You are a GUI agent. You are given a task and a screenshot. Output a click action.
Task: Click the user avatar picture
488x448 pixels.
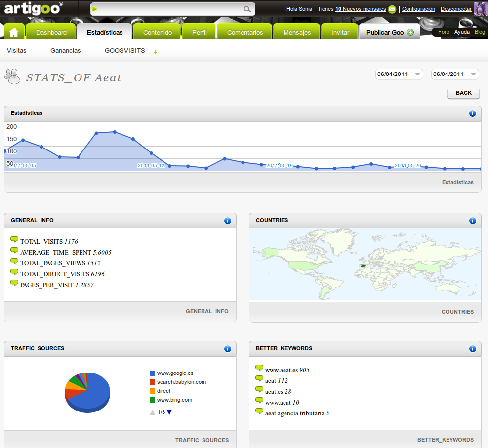(481, 9)
